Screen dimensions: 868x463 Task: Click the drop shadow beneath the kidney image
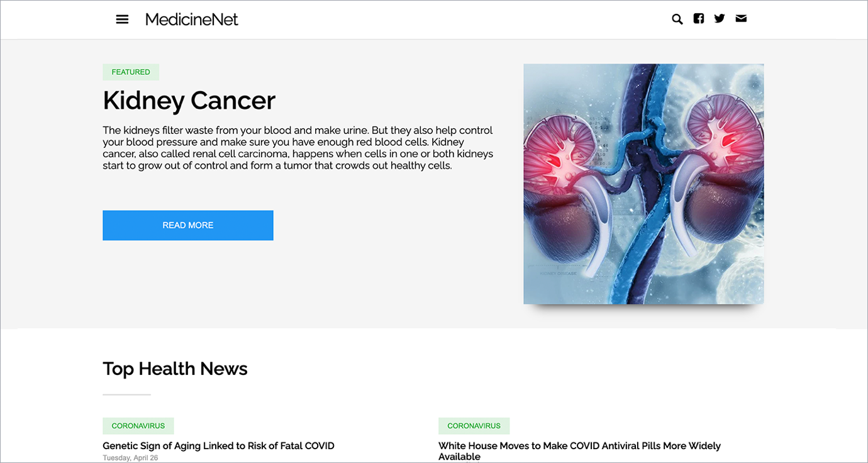click(643, 309)
